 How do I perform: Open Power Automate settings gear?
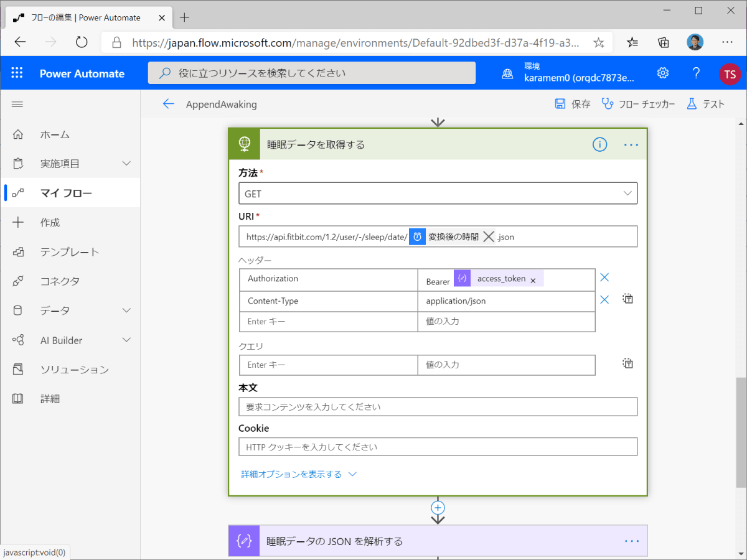pos(663,73)
